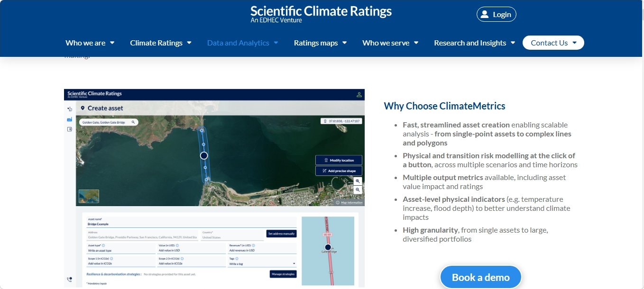Click the Map information icon
The height and width of the screenshot is (289, 644).
[x=338, y=202]
